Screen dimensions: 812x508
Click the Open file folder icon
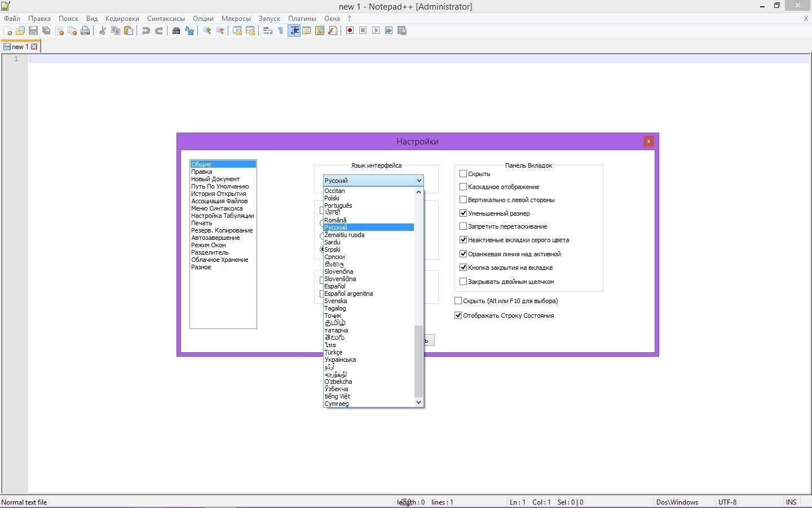pyautogui.click(x=20, y=30)
